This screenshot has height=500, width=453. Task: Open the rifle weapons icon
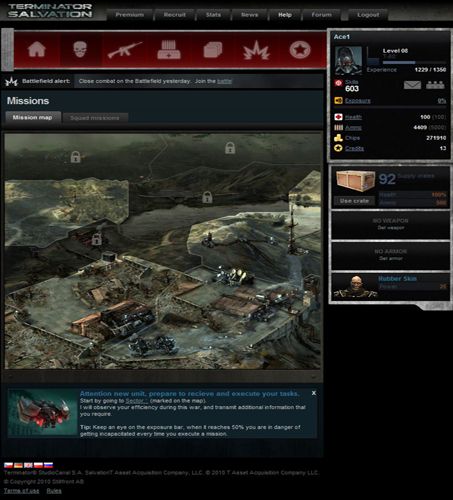124,50
